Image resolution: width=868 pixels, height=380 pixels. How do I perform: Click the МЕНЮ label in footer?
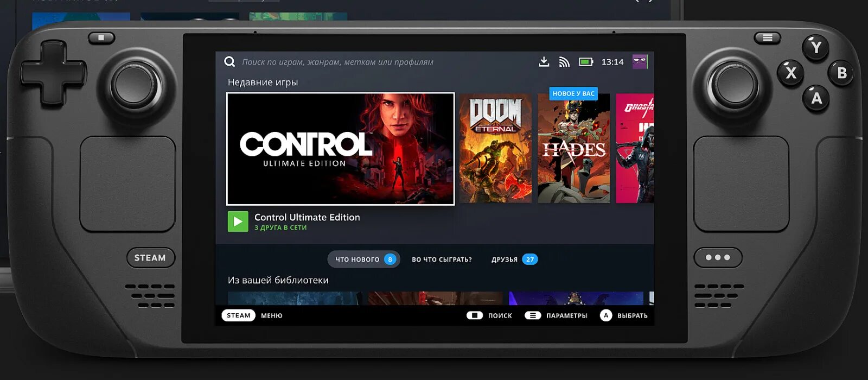[271, 315]
